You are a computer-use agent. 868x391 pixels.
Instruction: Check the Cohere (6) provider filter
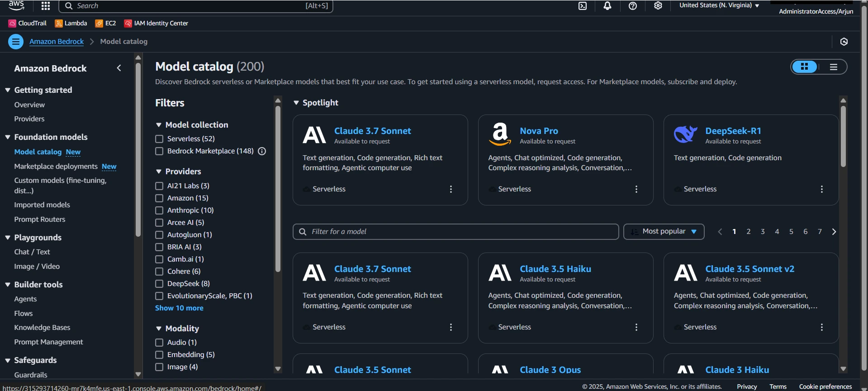click(x=159, y=272)
